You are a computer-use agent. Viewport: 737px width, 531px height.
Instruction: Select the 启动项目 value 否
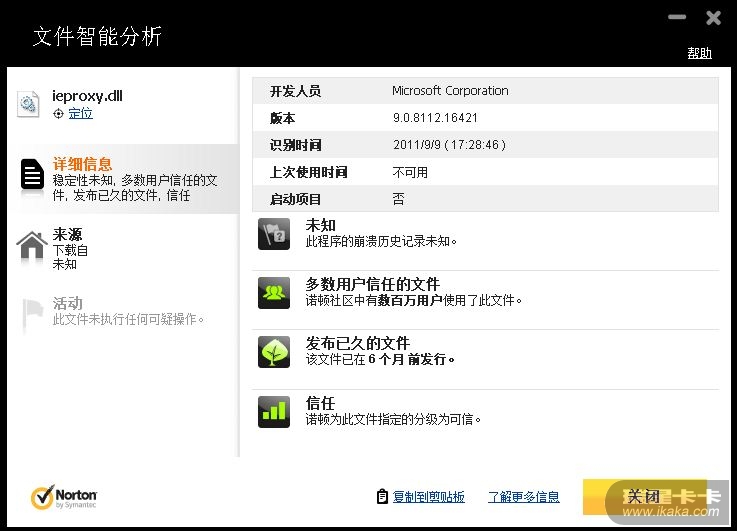(x=398, y=199)
